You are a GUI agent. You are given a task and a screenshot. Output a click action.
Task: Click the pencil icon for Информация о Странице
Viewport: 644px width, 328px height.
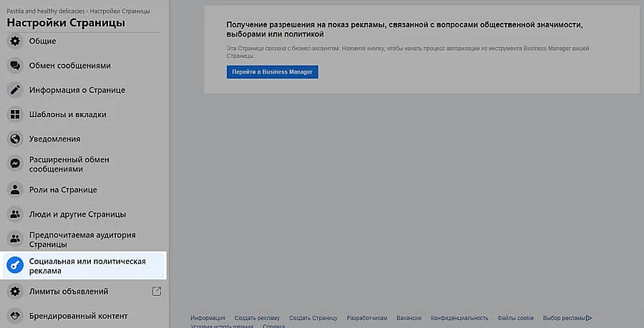point(14,90)
